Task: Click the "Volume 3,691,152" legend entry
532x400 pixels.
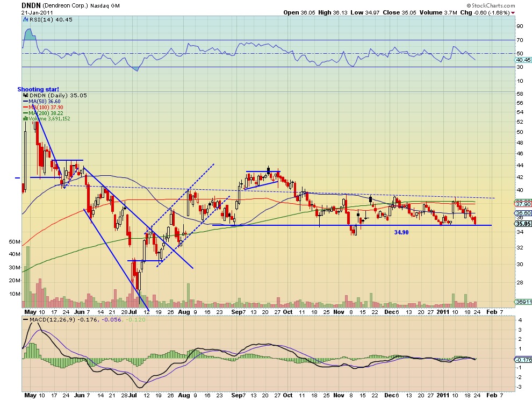Action: coord(49,118)
